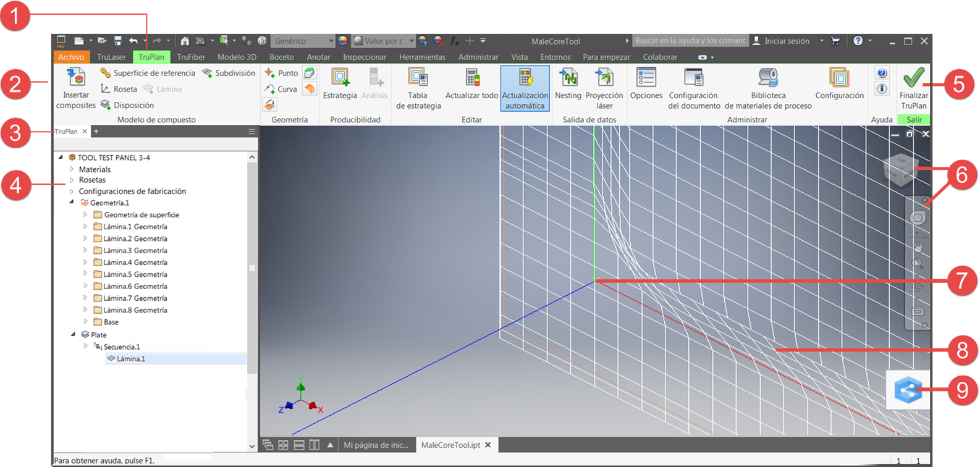Click the green box icon beside Punto
The height and width of the screenshot is (467, 980).
(310, 73)
